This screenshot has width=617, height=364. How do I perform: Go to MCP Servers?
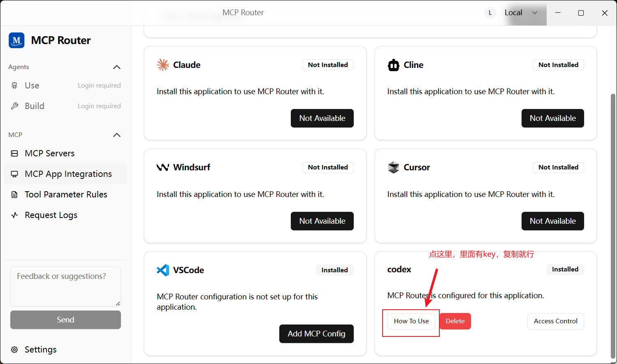coord(66,153)
